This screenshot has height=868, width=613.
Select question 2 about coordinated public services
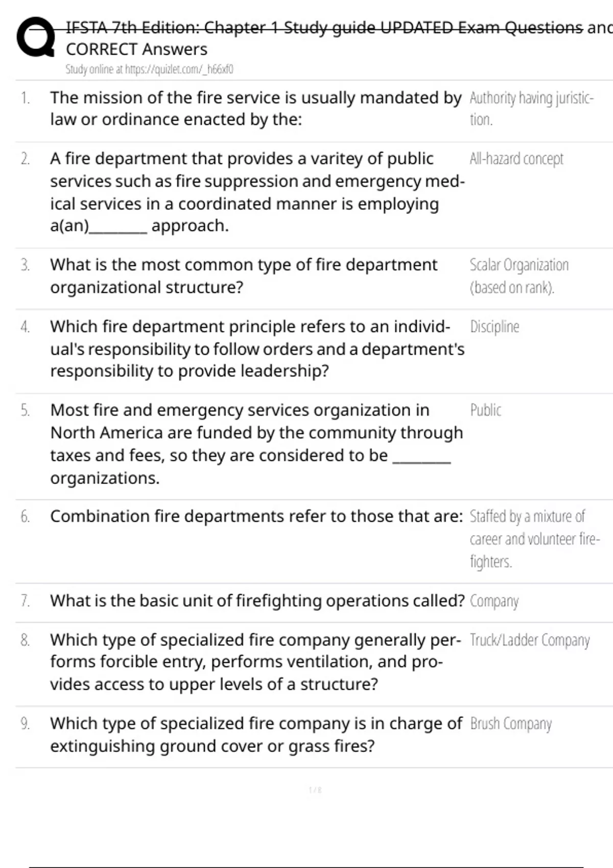(257, 192)
